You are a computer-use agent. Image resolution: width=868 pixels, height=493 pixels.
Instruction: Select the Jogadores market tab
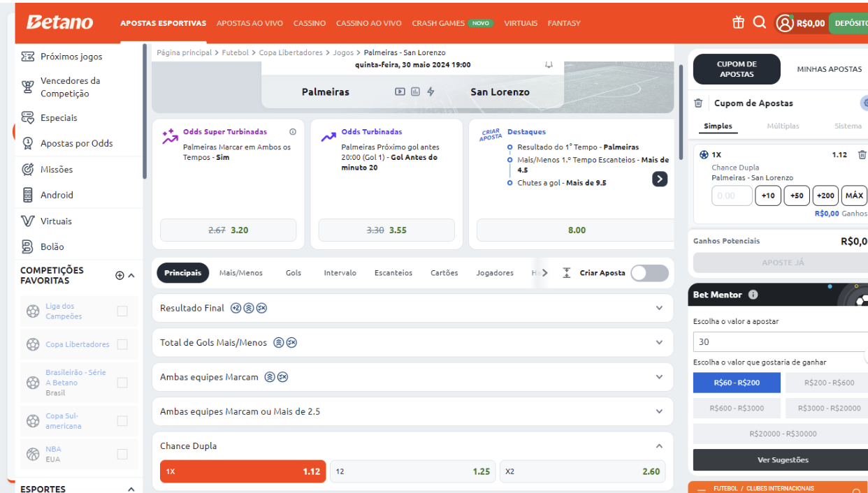[495, 273]
